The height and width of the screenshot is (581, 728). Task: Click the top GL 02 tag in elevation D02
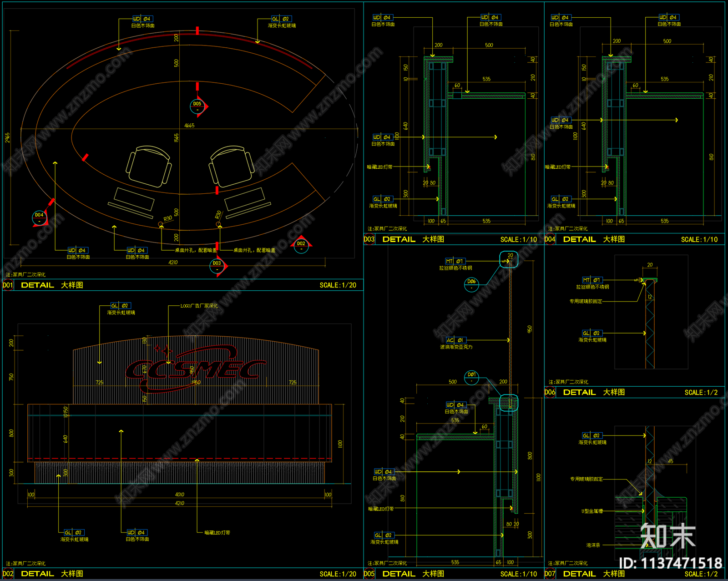click(x=121, y=306)
